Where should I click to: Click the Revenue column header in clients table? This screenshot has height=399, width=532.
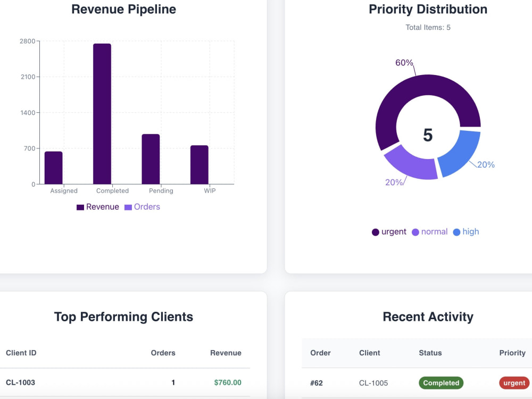pyautogui.click(x=226, y=353)
